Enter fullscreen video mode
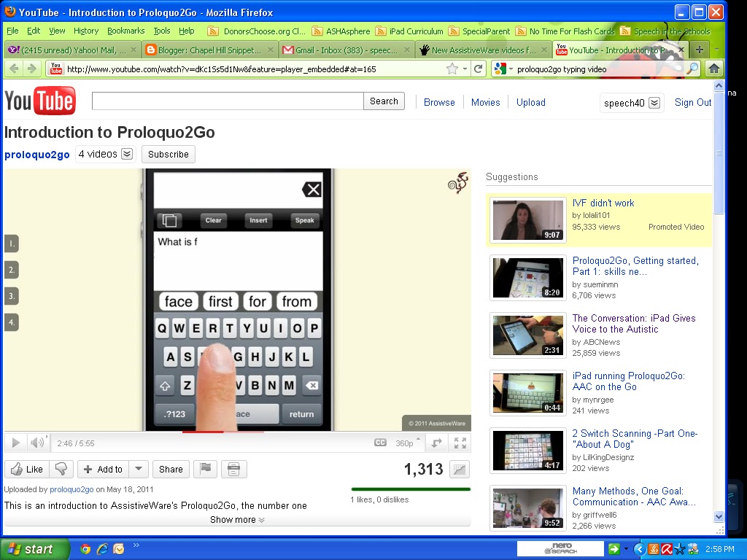 click(460, 443)
